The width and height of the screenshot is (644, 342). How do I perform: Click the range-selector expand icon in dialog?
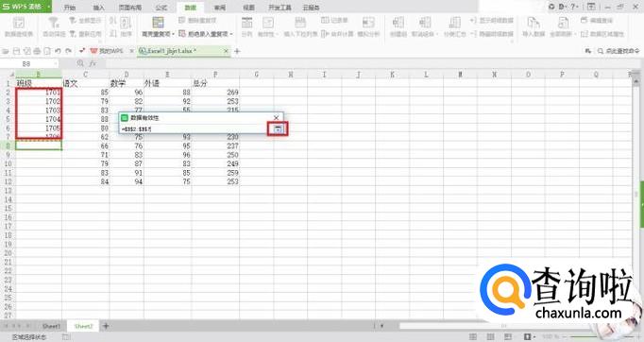(x=278, y=129)
